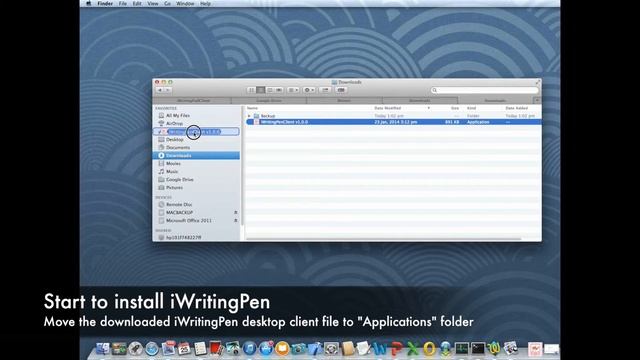Image resolution: width=640 pixels, height=360 pixels.
Task: Click the horizontal scrollbar of file list
Action: coord(384,239)
